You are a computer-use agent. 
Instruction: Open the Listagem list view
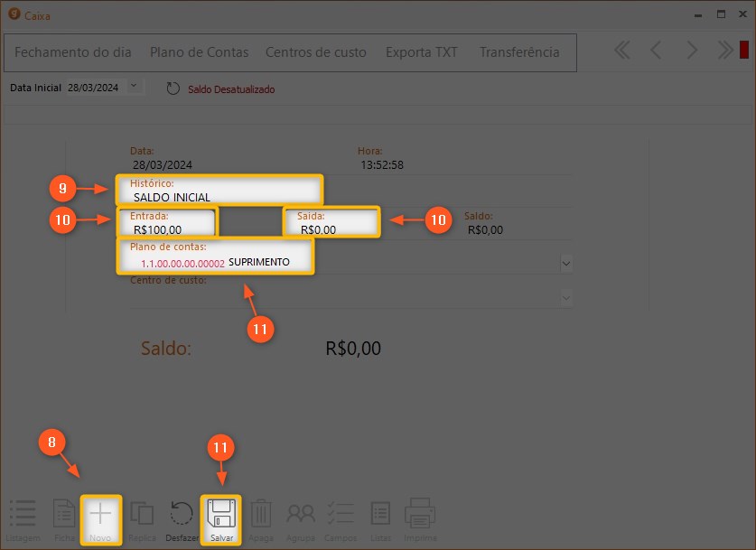[x=23, y=514]
